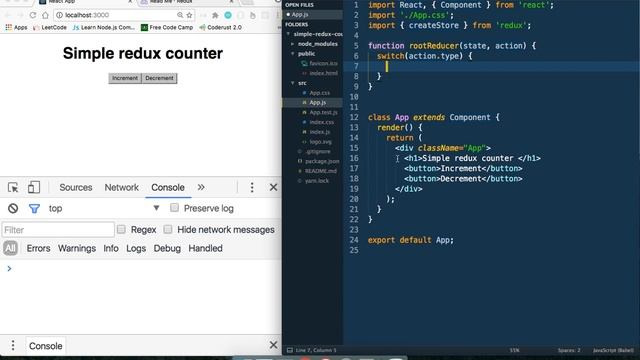
Task: Click the zoom magnifier in address bar
Action: tap(180, 15)
